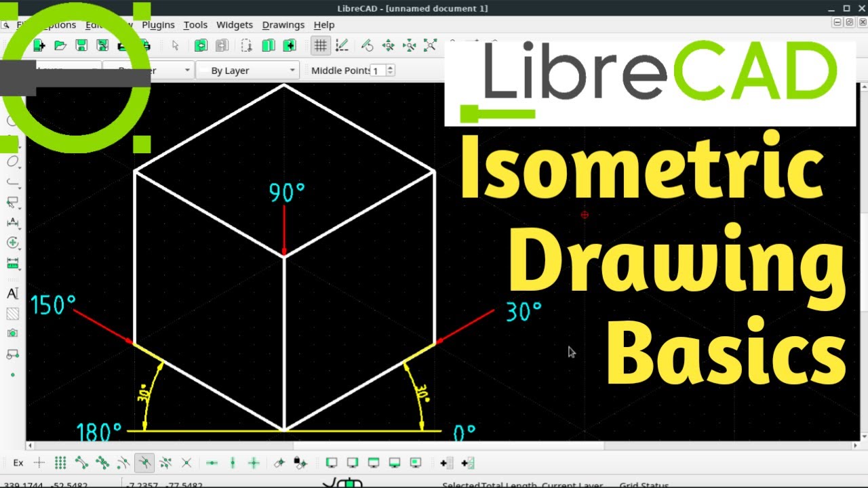This screenshot has height=488, width=868.
Task: Select the Ellipse tool in left toolbar
Action: [x=12, y=161]
